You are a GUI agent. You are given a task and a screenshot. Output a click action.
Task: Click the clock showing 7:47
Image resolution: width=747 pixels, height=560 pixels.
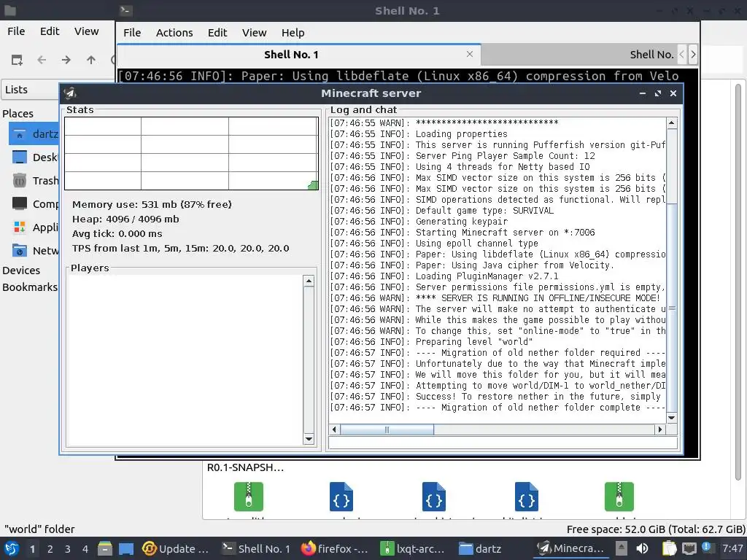pos(732,548)
